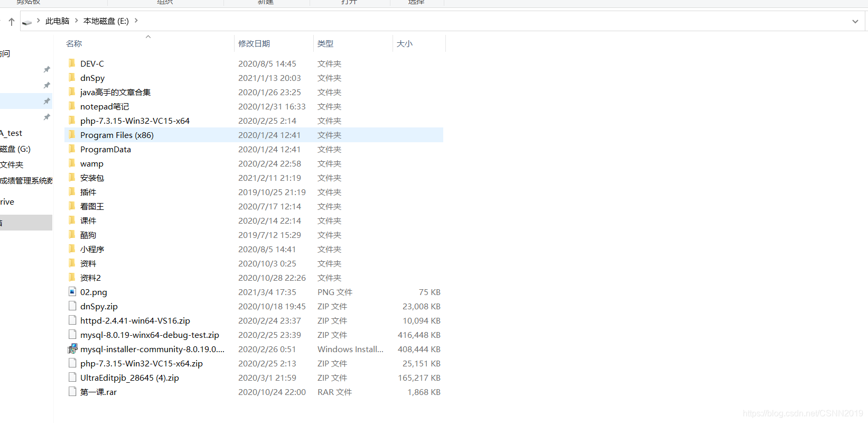Expand chevron after 本地磁盘 (E:) in path
Viewport: 868px width, 423px height.
click(x=136, y=21)
